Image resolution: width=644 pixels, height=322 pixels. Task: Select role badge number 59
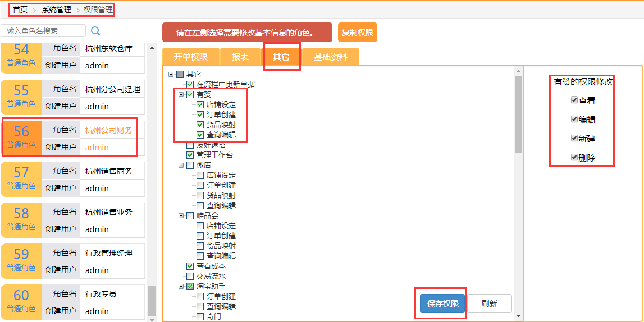[21, 259]
